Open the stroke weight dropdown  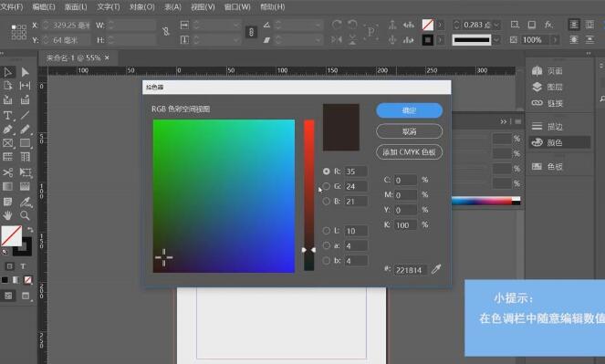click(x=496, y=25)
